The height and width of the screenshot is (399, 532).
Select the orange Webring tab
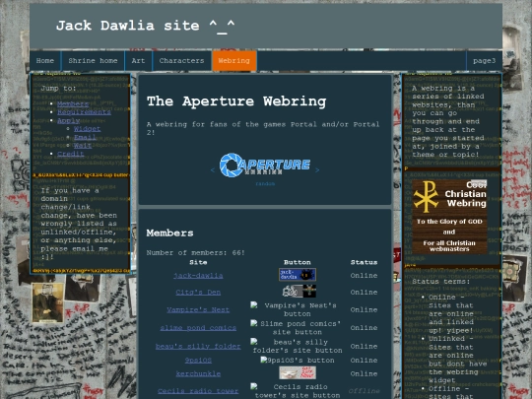point(234,61)
